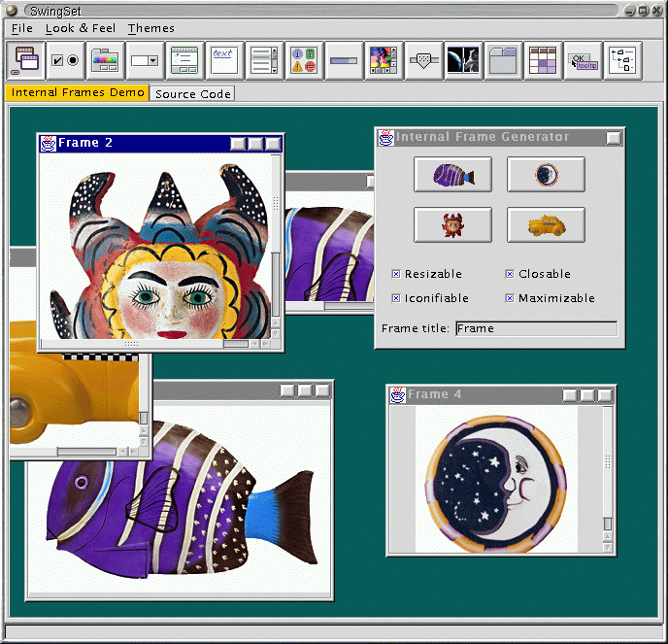Open the slider demo toolbar icon
Image resolution: width=668 pixels, height=644 pixels.
pos(423,60)
